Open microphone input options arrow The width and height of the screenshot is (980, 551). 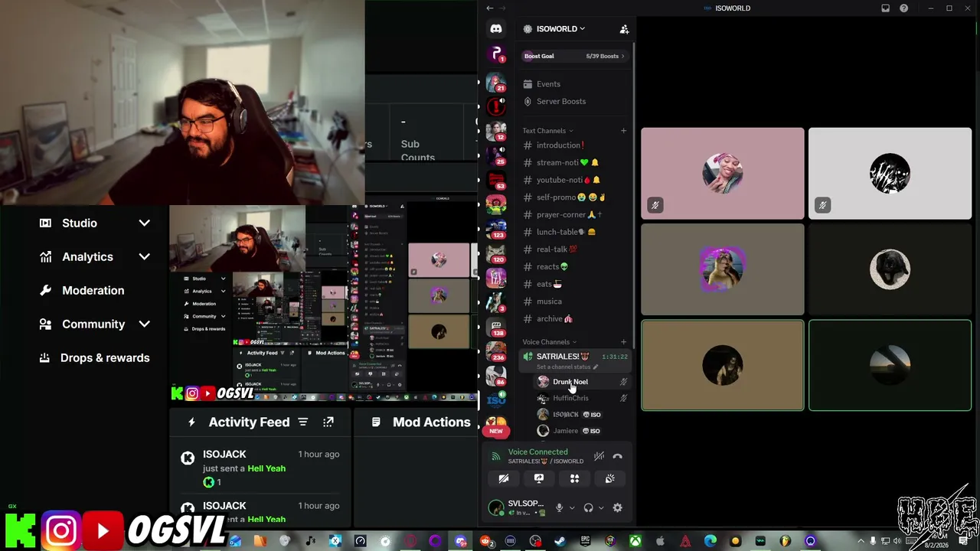pos(572,508)
